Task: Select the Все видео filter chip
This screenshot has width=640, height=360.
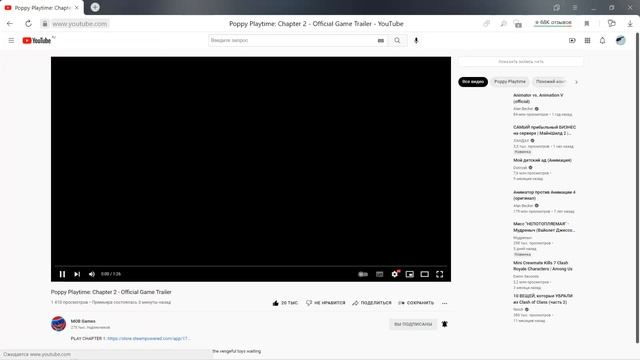Action: pos(473,82)
